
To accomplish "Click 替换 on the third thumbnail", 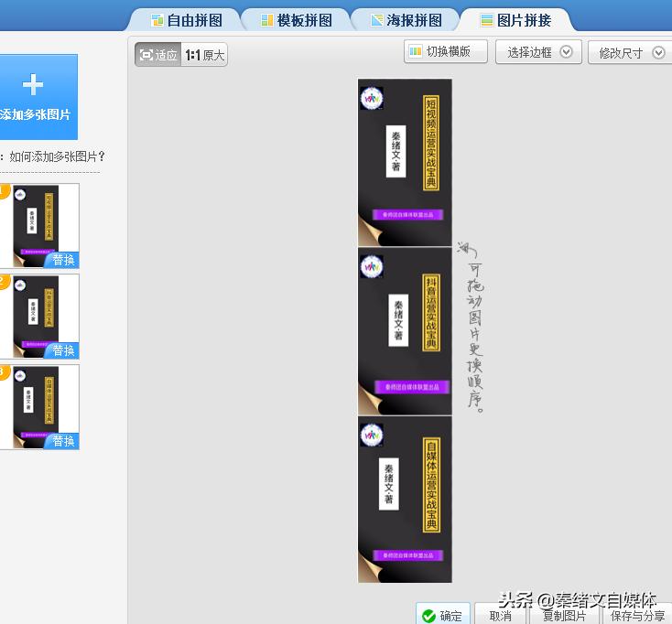I will click(63, 441).
